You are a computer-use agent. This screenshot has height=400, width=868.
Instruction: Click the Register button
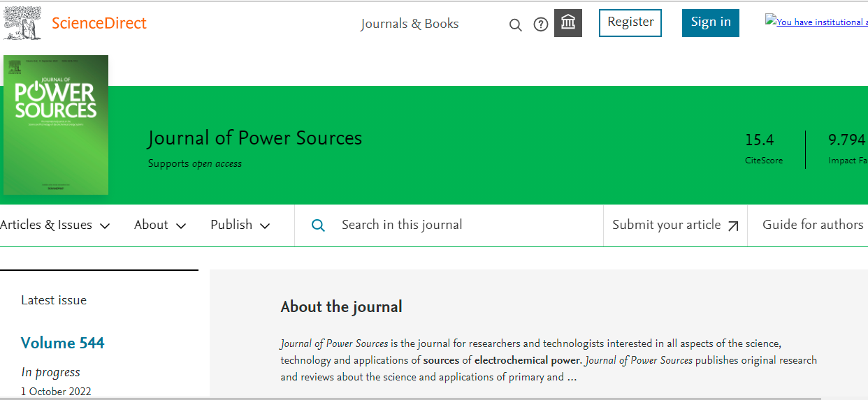[x=630, y=22]
